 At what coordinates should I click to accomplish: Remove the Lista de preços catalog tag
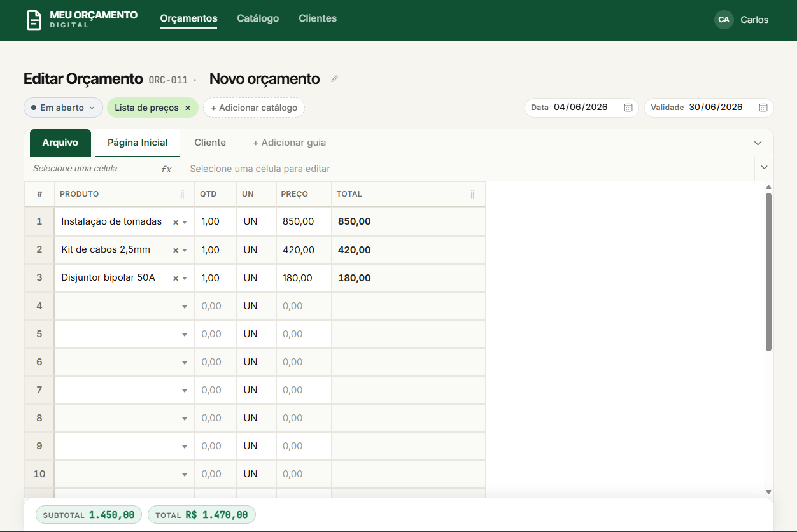tap(188, 108)
